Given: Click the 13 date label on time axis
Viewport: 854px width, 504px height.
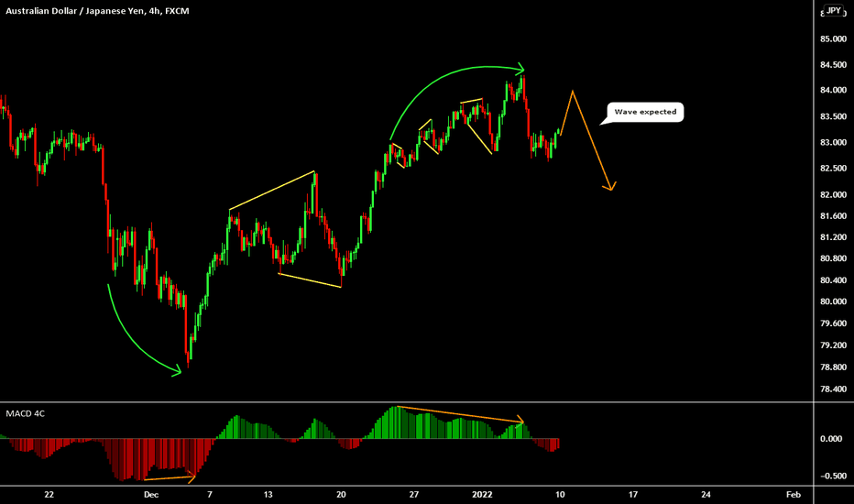Looking at the screenshot, I should 268,495.
